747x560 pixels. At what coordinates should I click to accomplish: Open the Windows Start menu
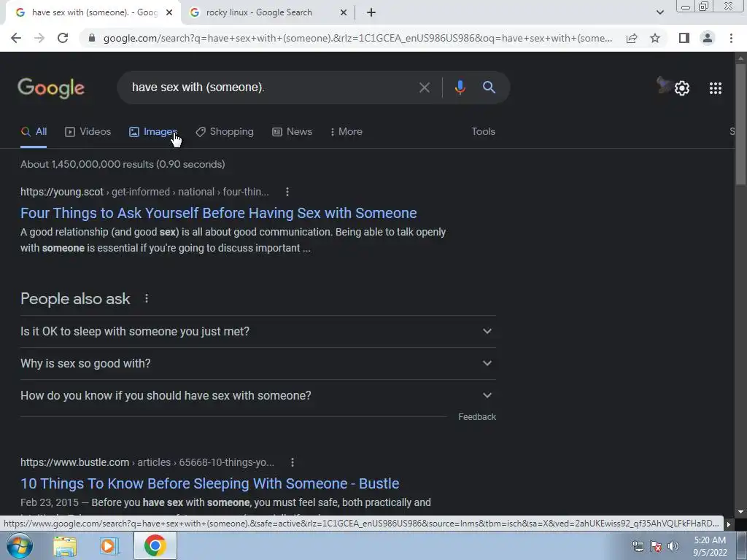[20, 545]
